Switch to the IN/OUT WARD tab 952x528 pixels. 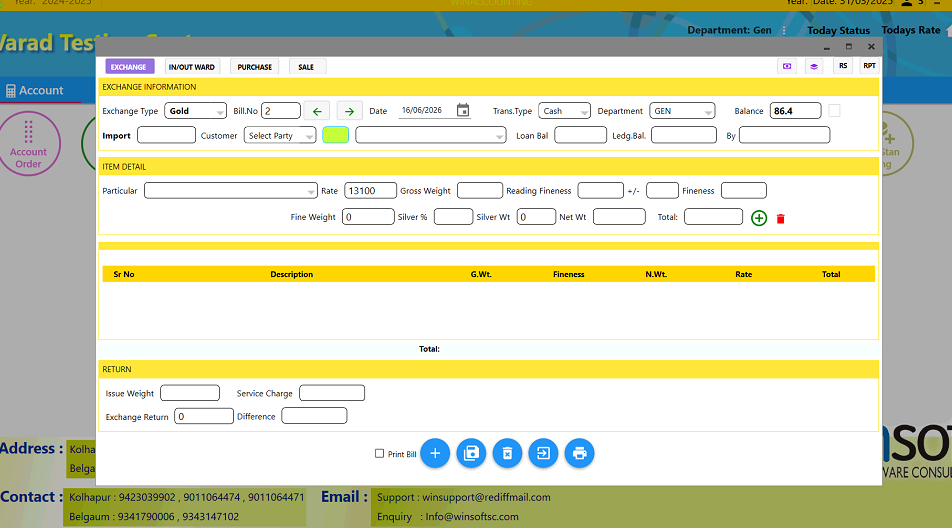[192, 67]
